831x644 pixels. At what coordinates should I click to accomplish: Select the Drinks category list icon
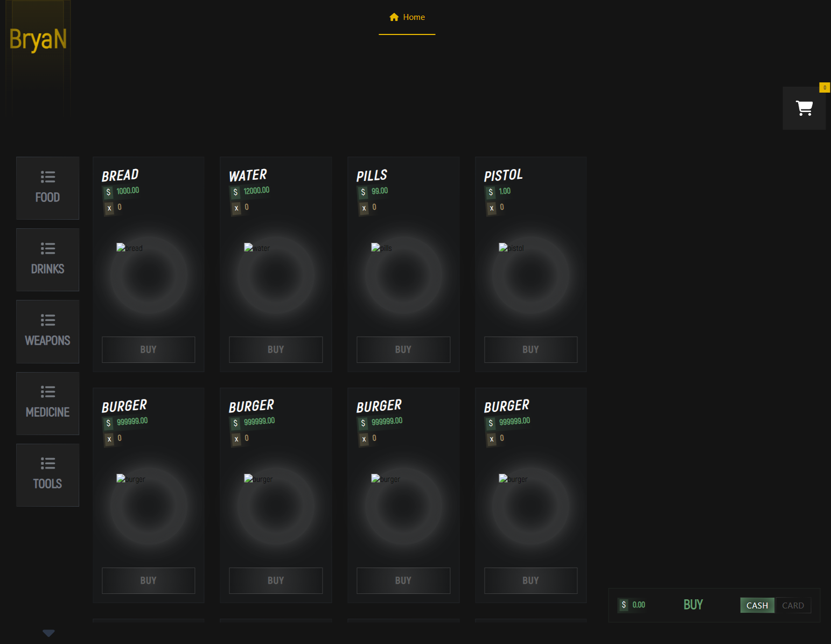[x=47, y=249]
